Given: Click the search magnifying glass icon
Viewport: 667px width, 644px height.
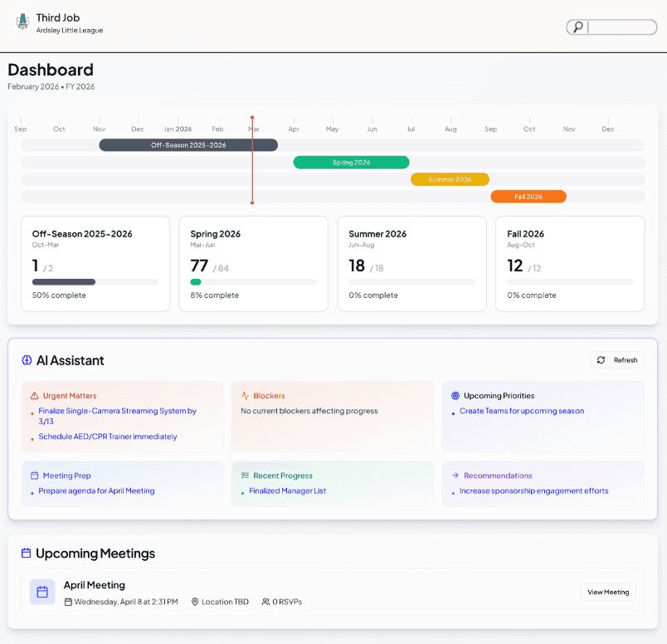Looking at the screenshot, I should tap(577, 27).
